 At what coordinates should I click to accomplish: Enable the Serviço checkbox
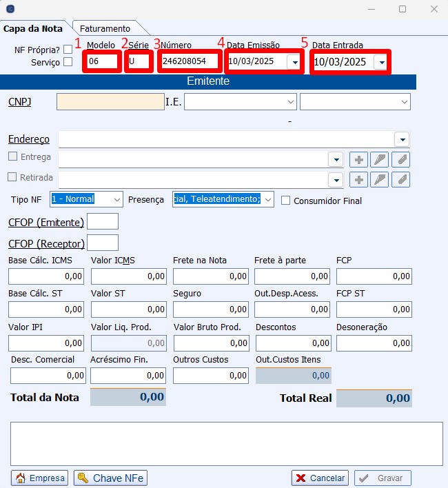[68, 62]
